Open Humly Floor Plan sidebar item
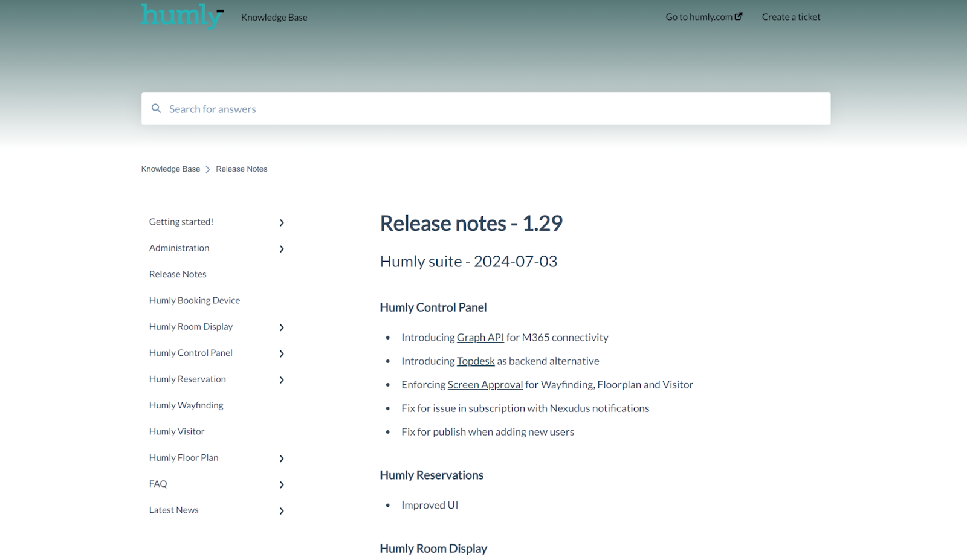This screenshot has height=560, width=967. [x=184, y=458]
